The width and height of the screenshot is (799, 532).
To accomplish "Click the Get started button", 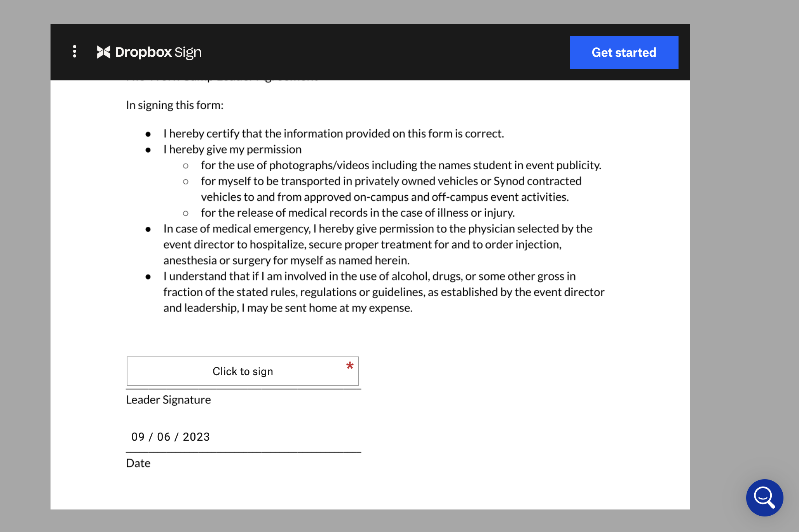I will (x=624, y=52).
